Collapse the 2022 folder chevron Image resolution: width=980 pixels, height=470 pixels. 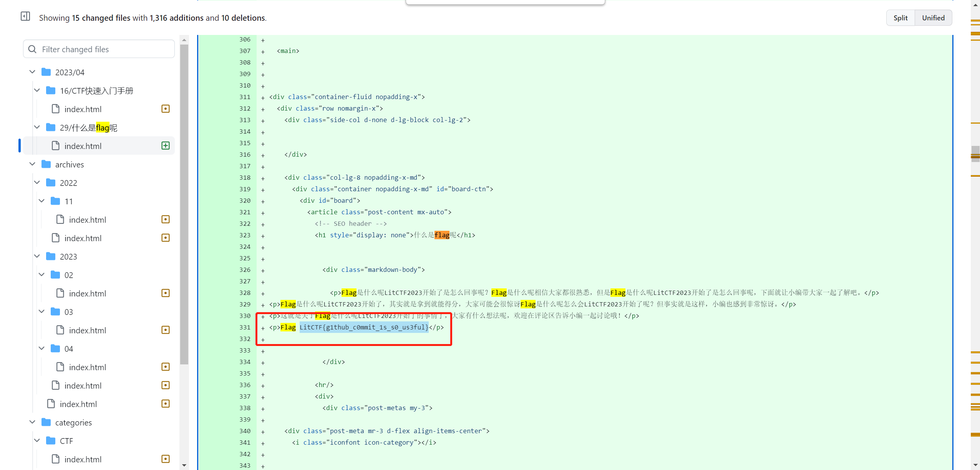click(x=37, y=183)
